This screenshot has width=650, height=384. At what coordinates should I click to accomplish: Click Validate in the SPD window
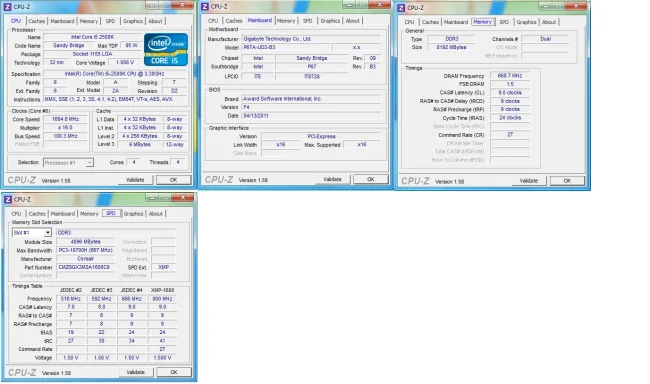click(136, 372)
